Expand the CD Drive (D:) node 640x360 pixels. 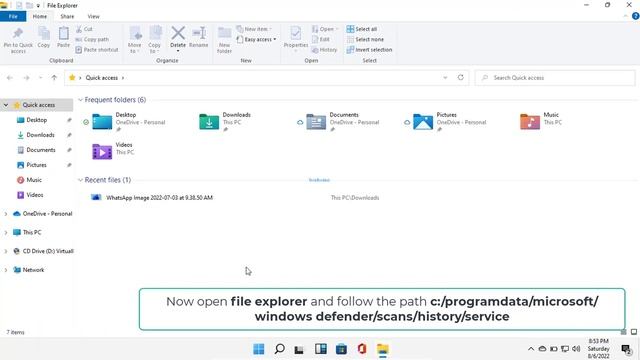[x=6, y=251]
